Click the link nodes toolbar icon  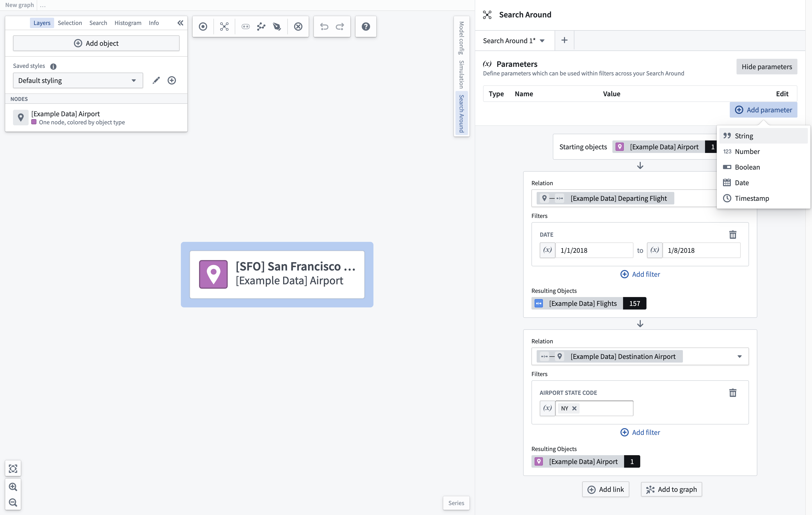coord(245,27)
